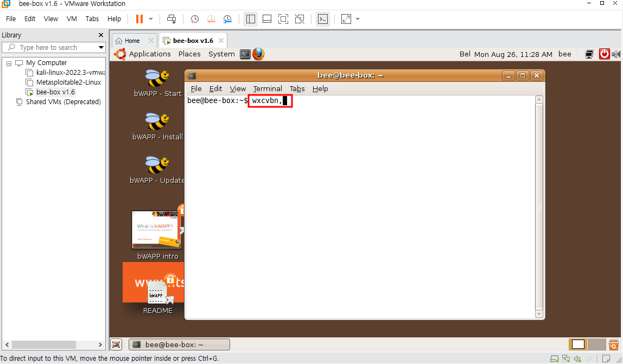This screenshot has width=623, height=364.
Task: Open the guest trash icon
Action: [x=614, y=344]
